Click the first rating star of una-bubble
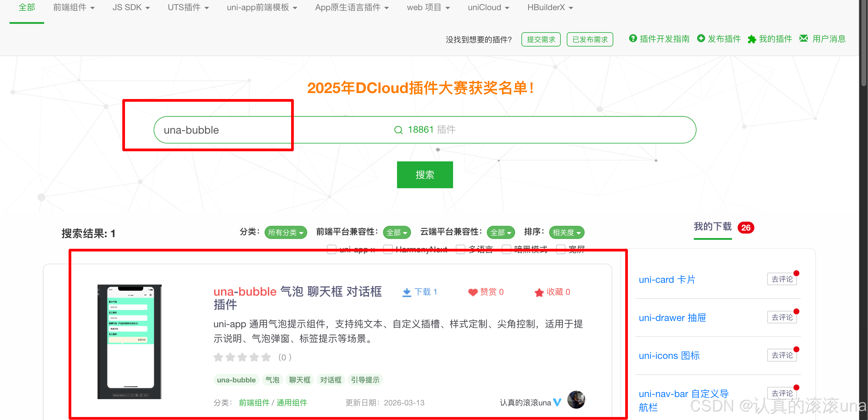 pyautogui.click(x=218, y=357)
